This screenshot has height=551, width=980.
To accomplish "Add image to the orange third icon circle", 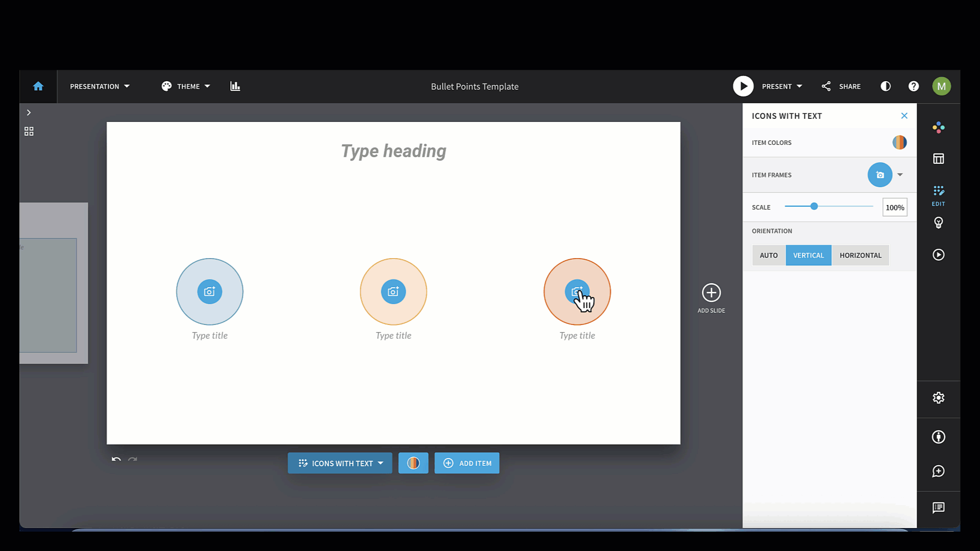I will tap(577, 291).
